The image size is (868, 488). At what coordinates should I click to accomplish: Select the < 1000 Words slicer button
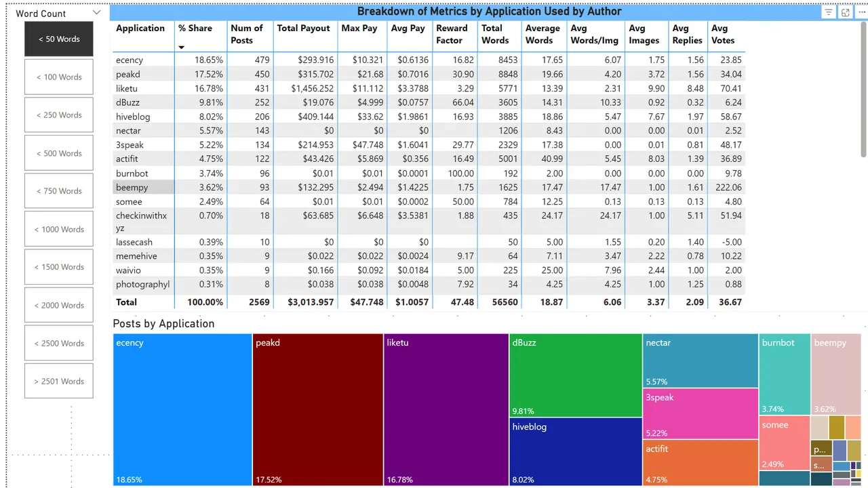(x=59, y=229)
